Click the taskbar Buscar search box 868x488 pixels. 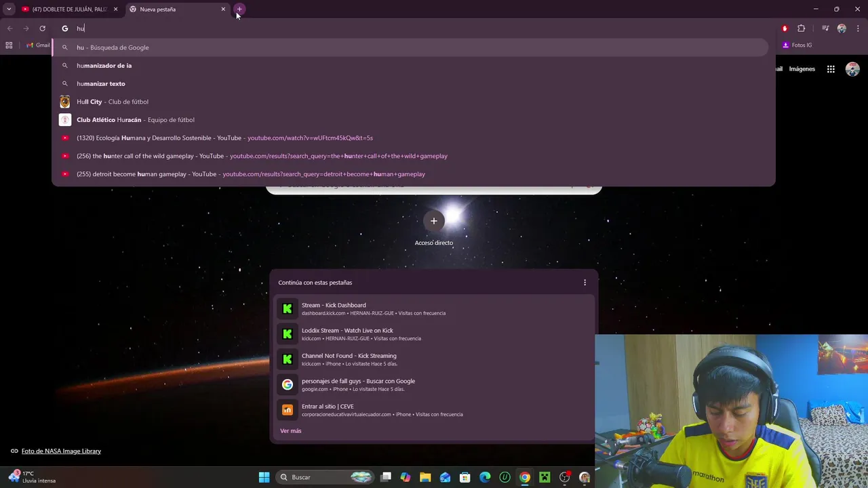325,477
